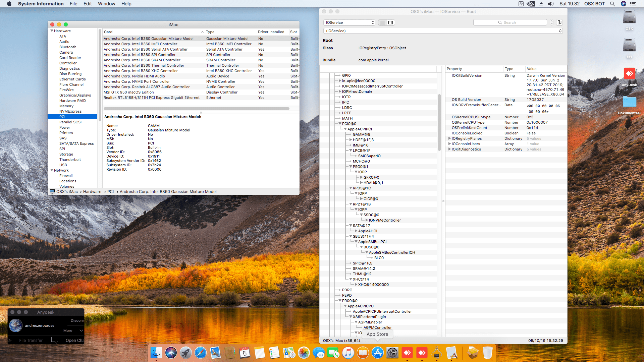The image size is (644, 362).
Task: Open System Preferences from the Dock
Action: [x=392, y=353]
